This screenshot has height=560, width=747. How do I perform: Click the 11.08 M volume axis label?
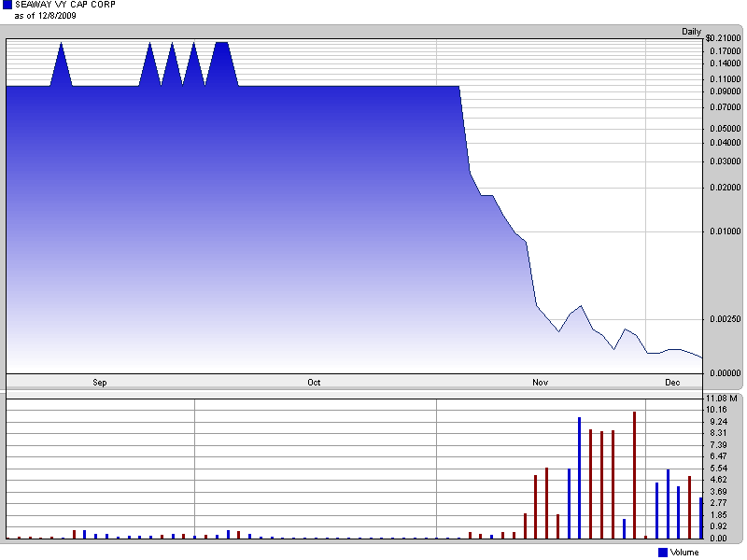point(722,399)
